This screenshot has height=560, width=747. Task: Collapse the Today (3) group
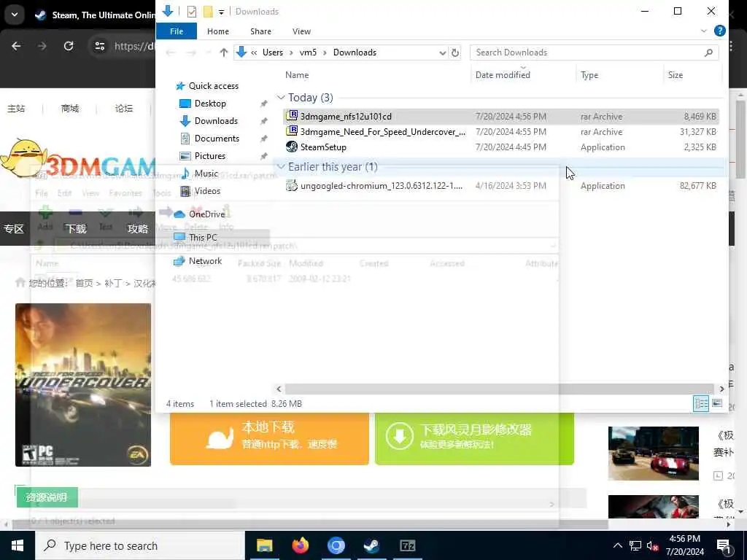click(281, 98)
